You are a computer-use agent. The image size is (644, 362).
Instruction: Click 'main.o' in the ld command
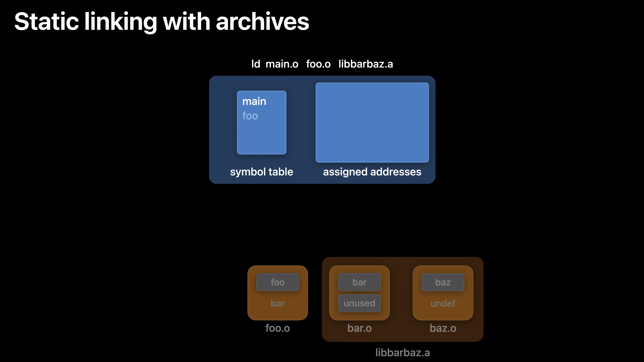[x=282, y=64]
